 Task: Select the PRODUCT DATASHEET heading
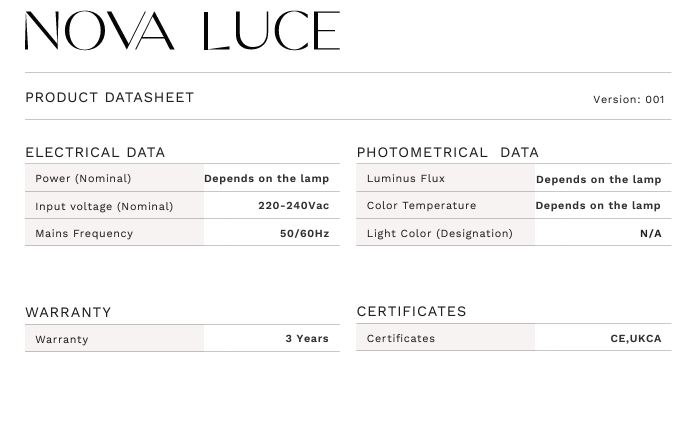coord(110,97)
